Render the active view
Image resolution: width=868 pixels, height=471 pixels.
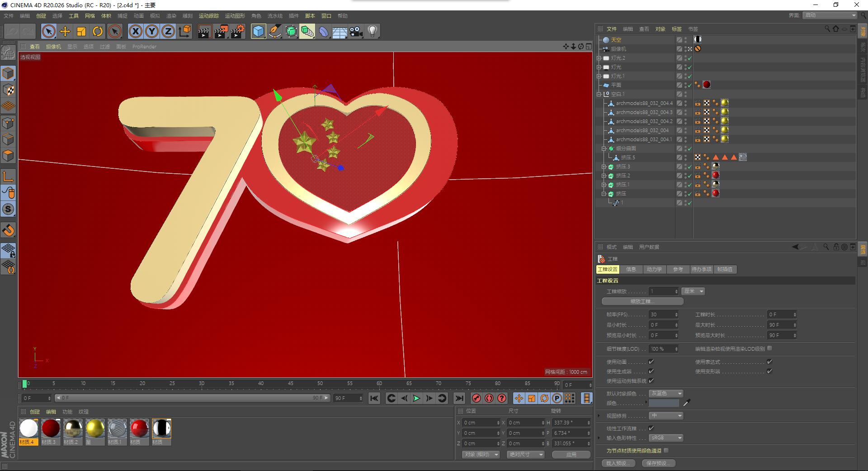[x=204, y=31]
